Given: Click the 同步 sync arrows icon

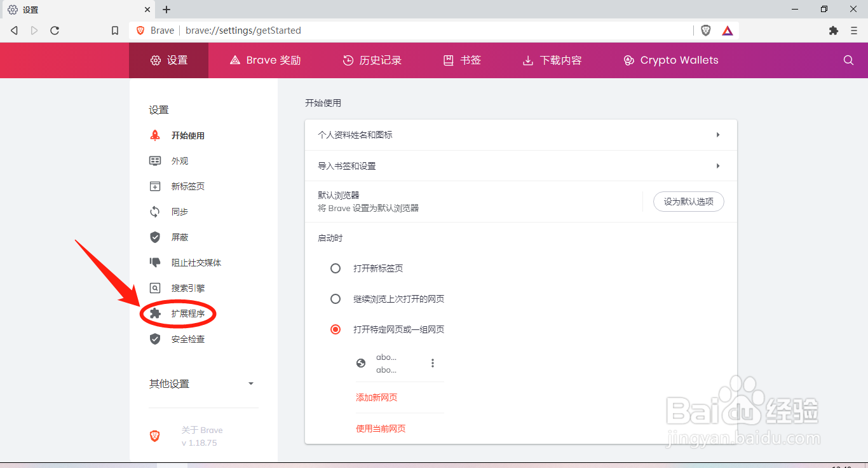Looking at the screenshot, I should (x=155, y=212).
